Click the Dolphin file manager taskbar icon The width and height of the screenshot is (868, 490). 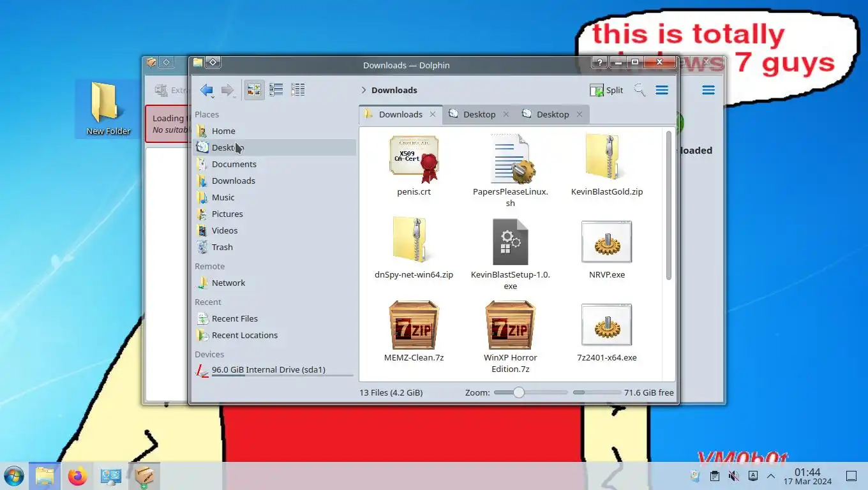(x=45, y=476)
